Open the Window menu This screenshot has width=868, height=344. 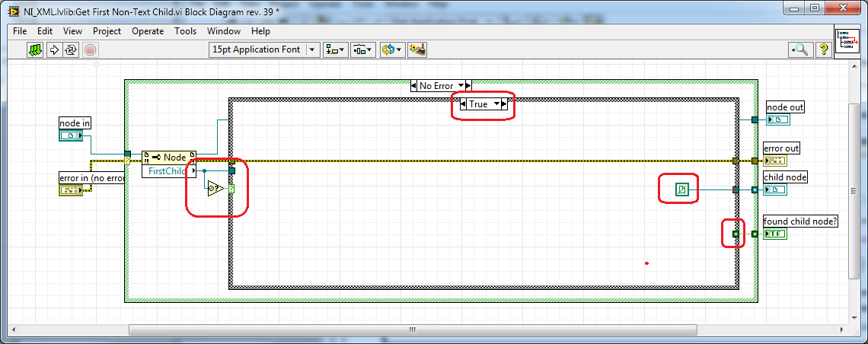(x=224, y=31)
